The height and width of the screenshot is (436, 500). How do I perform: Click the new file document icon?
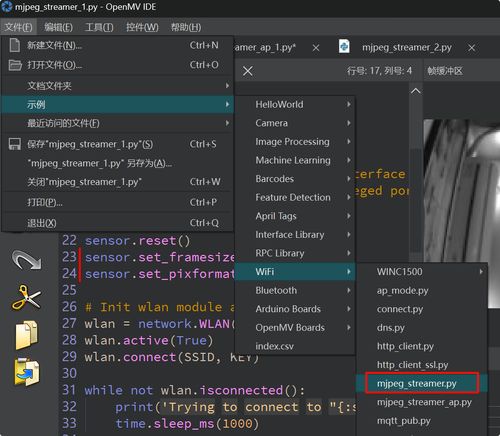(15, 45)
